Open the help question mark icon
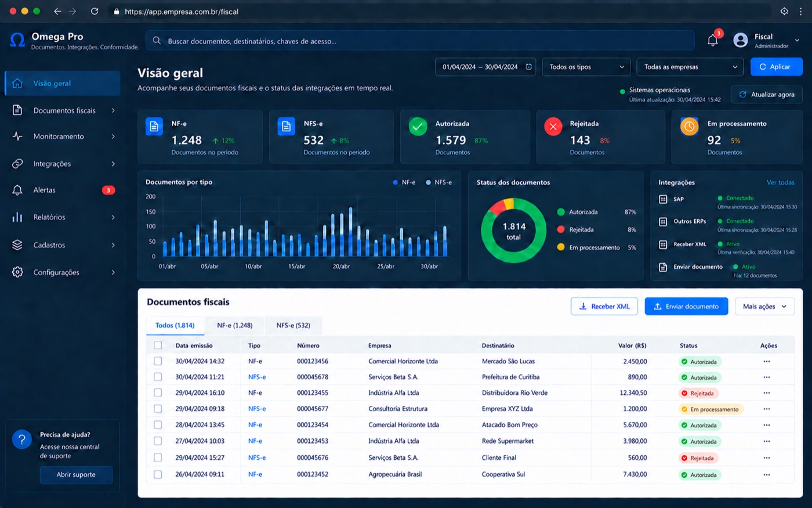The height and width of the screenshot is (508, 812). 21,439
